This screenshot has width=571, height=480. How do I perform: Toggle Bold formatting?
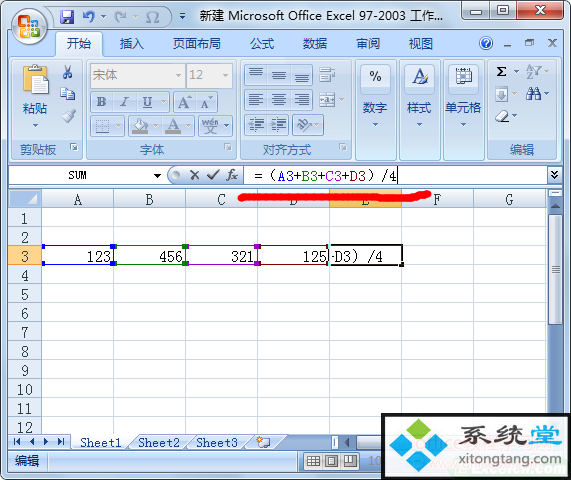pos(102,102)
